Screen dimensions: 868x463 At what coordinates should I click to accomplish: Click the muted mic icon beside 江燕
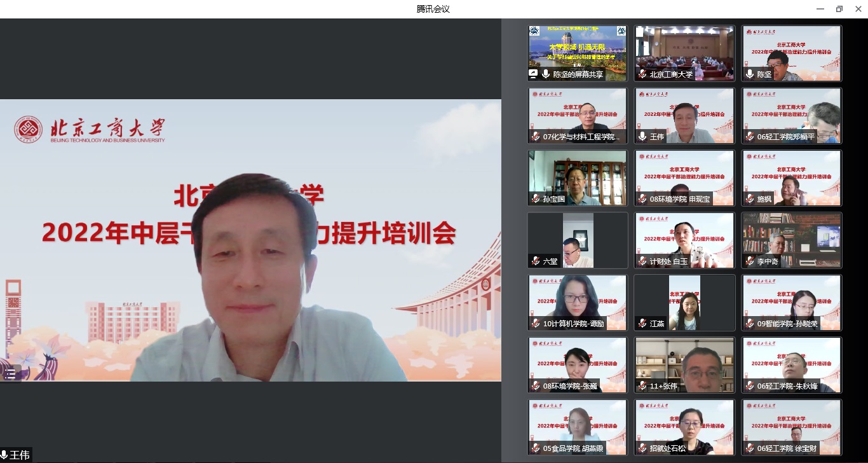tap(642, 324)
